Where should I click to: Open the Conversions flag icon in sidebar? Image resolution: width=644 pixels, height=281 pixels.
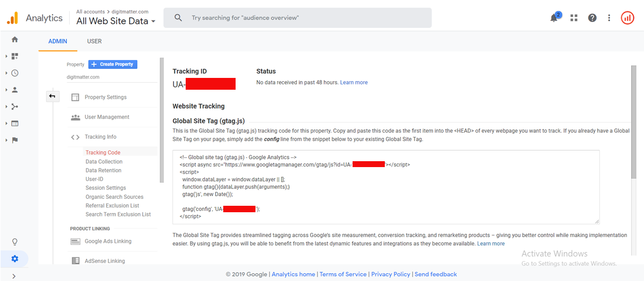[14, 140]
